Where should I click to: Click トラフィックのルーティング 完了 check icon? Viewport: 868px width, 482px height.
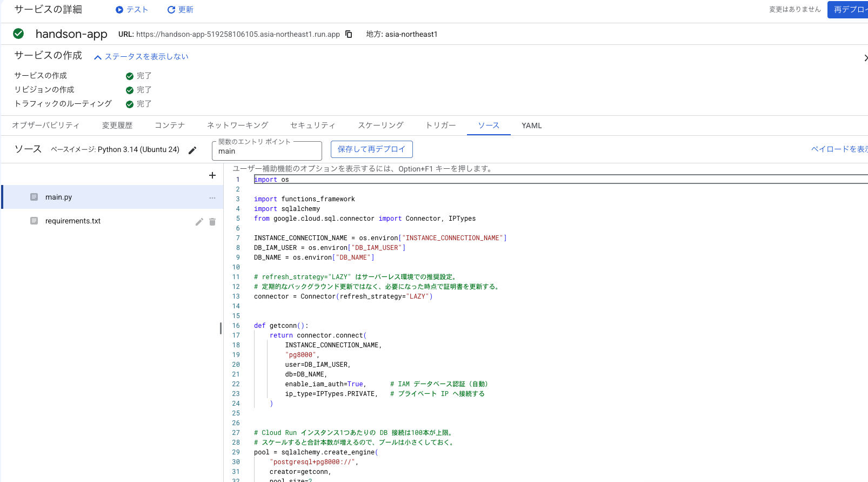click(130, 104)
